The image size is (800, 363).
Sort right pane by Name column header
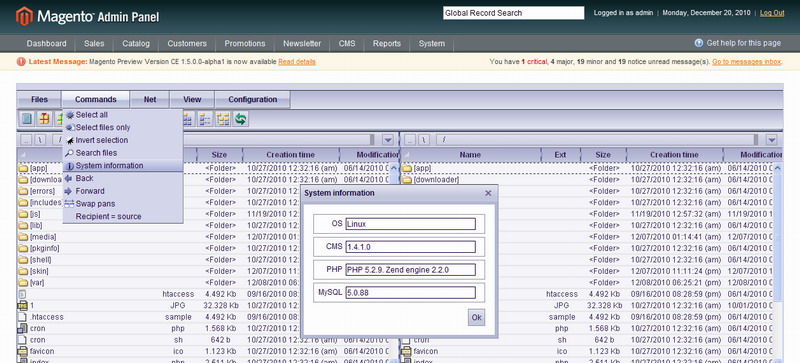pos(470,155)
